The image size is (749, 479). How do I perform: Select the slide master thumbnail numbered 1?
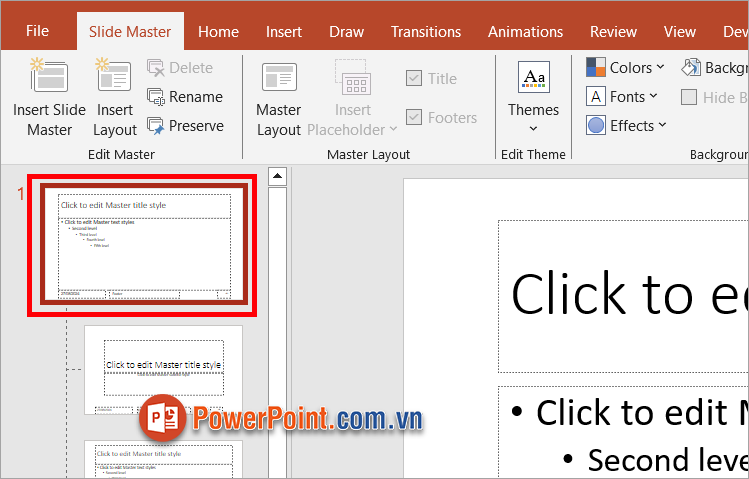pos(142,245)
